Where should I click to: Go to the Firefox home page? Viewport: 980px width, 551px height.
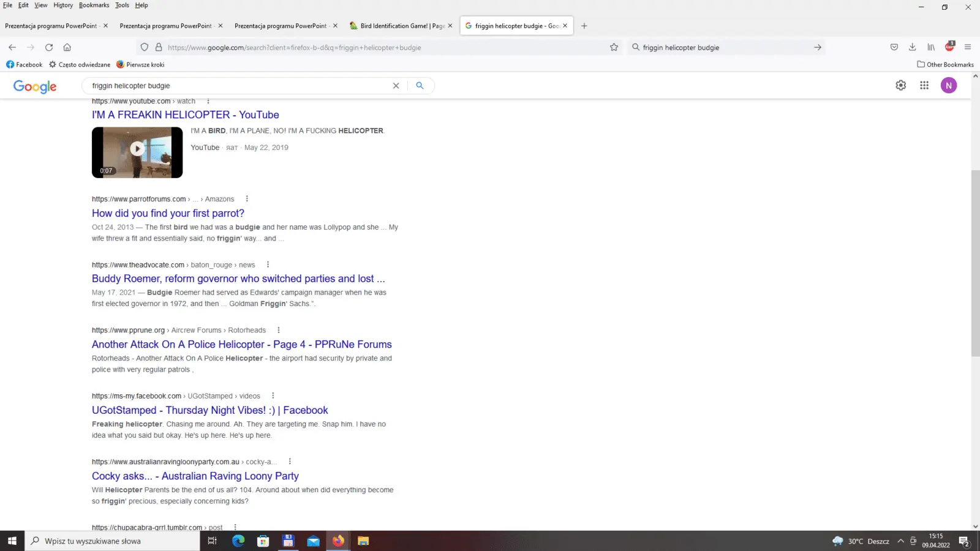[67, 47]
